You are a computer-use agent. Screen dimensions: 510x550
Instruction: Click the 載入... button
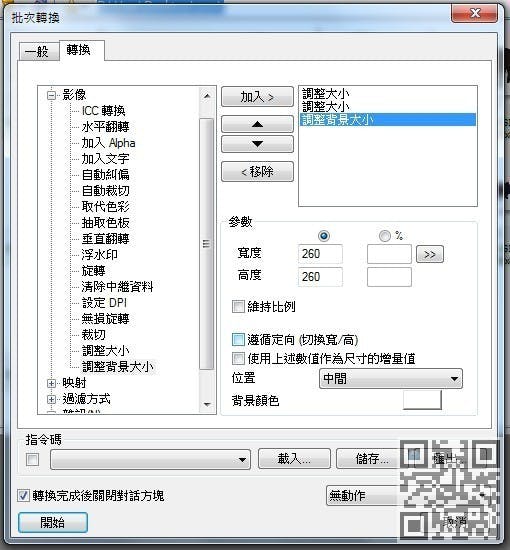294,458
